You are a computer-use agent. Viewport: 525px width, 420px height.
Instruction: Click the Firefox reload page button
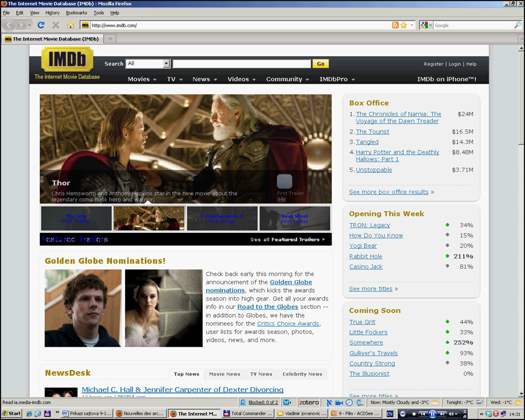[41, 25]
